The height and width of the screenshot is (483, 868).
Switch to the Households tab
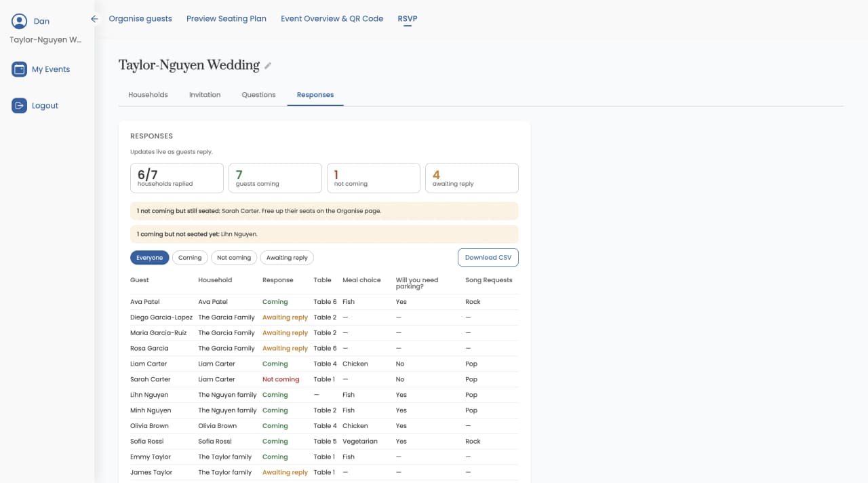click(148, 95)
